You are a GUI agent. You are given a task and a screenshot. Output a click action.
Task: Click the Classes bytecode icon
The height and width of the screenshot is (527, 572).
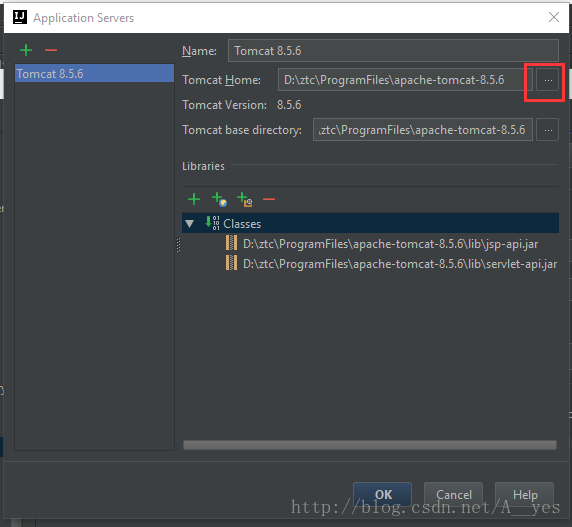[x=213, y=223]
